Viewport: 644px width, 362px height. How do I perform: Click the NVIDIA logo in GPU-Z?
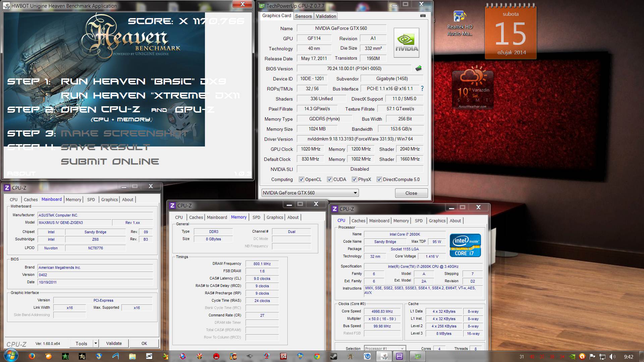point(406,43)
